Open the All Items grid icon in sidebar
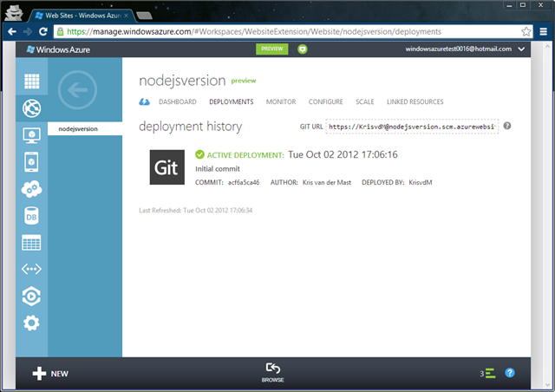This screenshot has height=392, width=555. 31,82
